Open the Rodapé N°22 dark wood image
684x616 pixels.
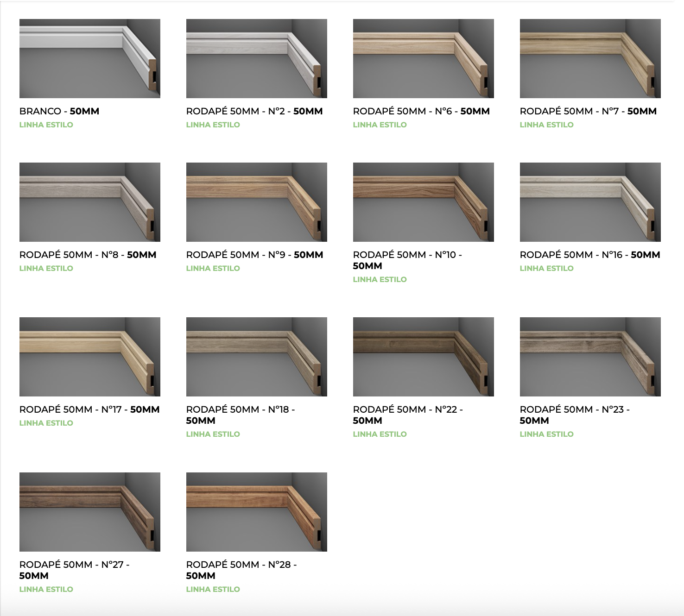(423, 357)
